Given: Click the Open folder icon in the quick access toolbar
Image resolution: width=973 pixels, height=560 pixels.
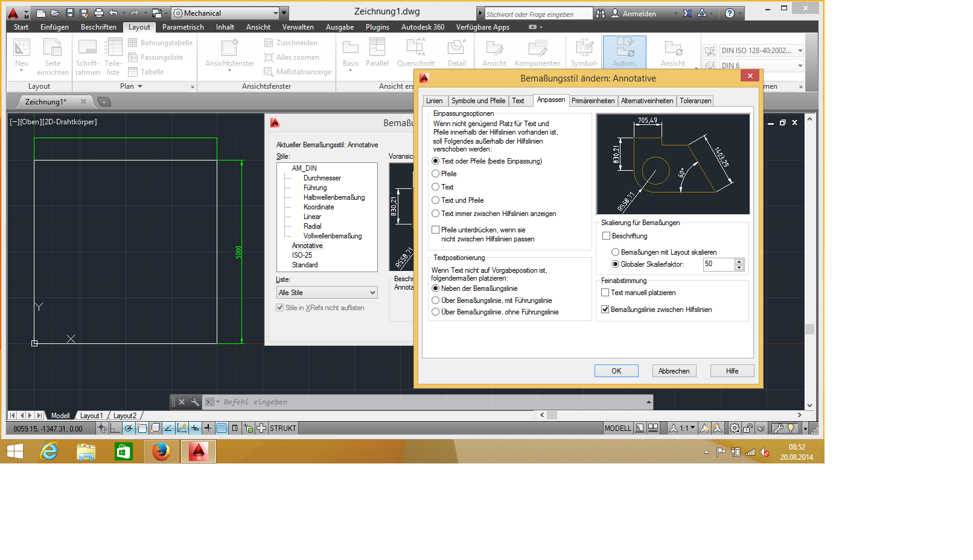Looking at the screenshot, I should point(55,13).
